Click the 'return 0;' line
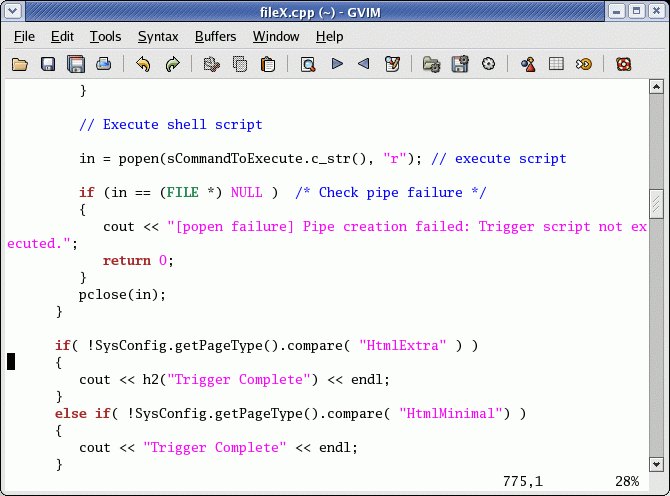The image size is (670, 496). 138,261
